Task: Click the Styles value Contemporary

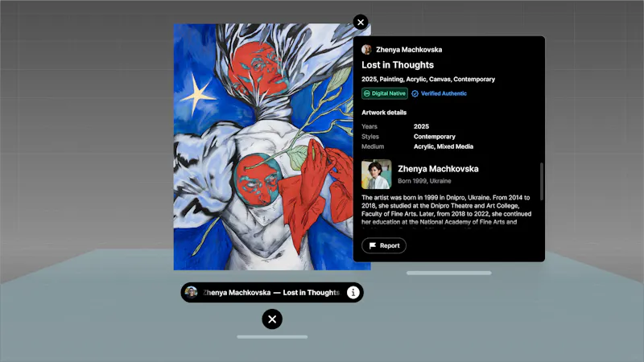Action: point(435,137)
